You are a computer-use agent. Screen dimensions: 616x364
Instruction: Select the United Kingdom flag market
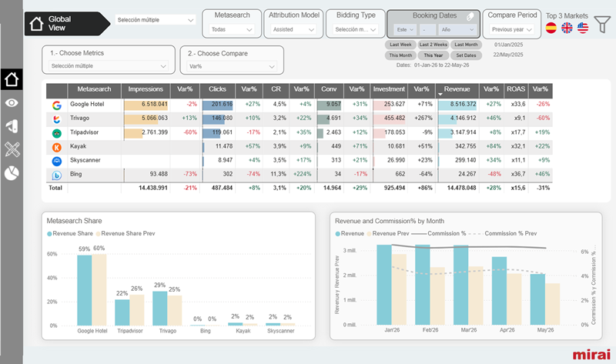click(x=567, y=28)
